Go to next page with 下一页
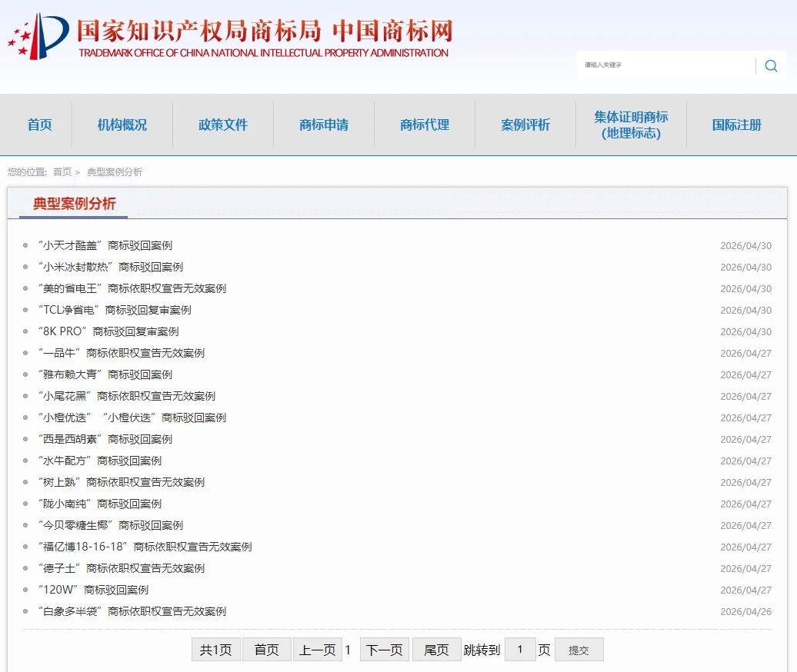The width and height of the screenshot is (797, 672). (385, 650)
